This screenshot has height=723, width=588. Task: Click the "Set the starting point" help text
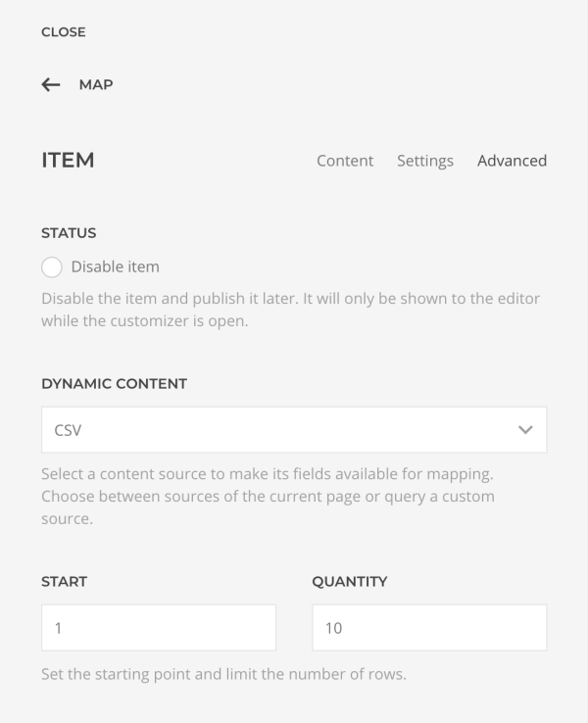point(223,674)
